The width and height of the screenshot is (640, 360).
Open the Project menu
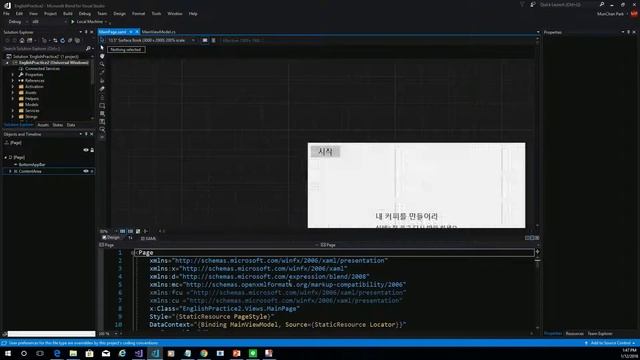tap(50, 13)
